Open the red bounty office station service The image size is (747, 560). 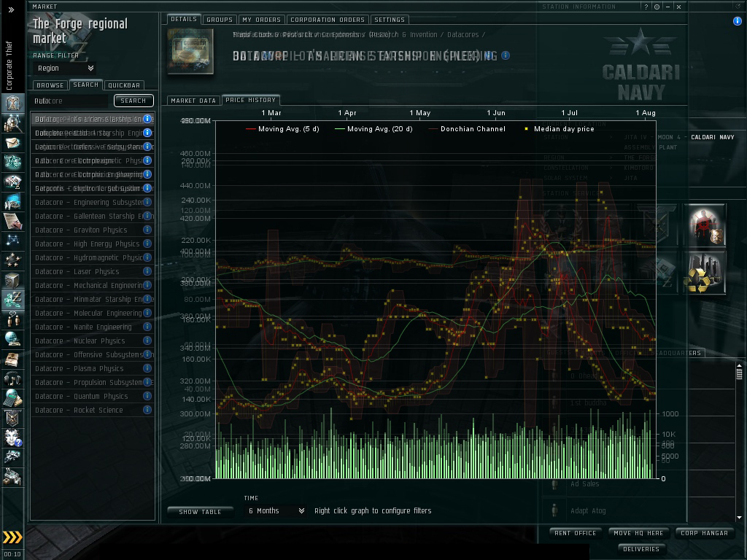tap(705, 225)
